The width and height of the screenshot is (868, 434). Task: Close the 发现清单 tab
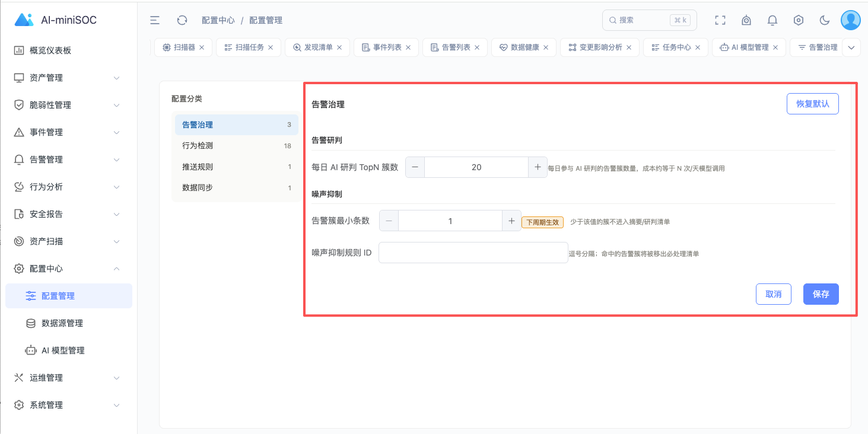click(x=339, y=47)
